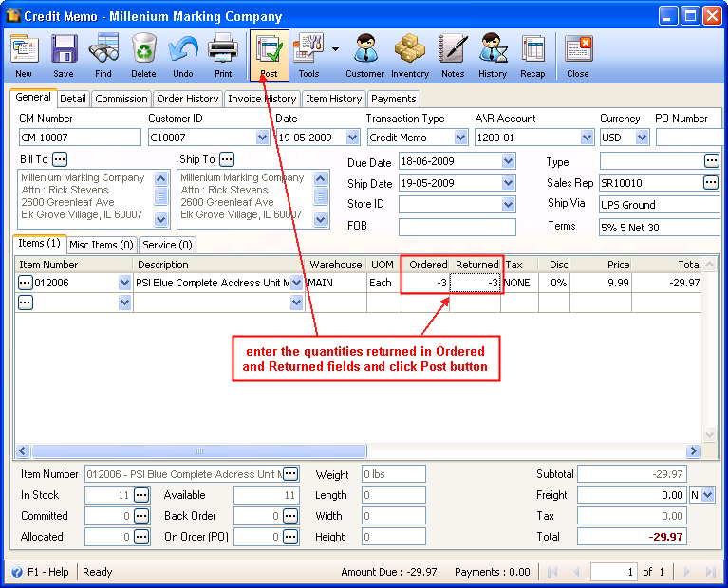Open the Commission tab
The height and width of the screenshot is (588, 728).
click(x=121, y=99)
